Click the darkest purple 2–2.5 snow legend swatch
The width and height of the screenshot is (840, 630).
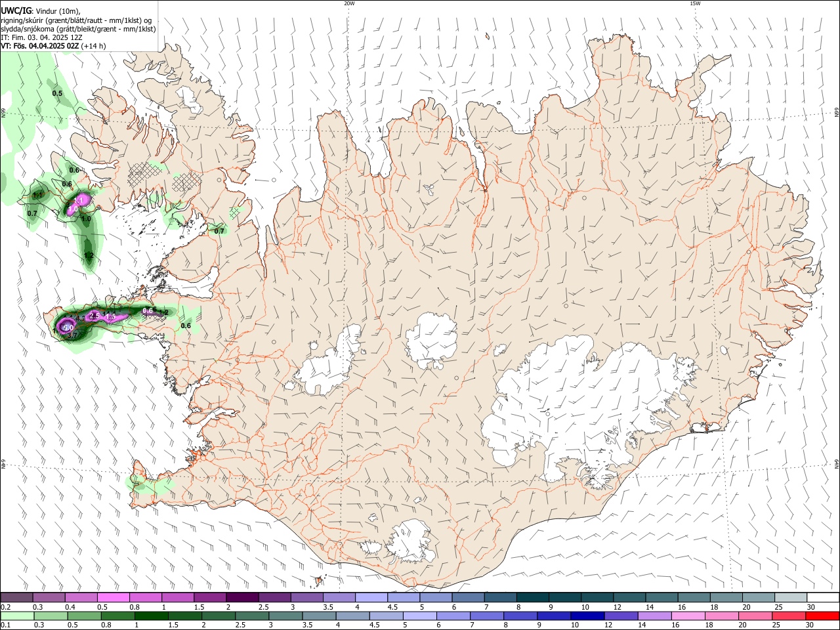point(242,597)
